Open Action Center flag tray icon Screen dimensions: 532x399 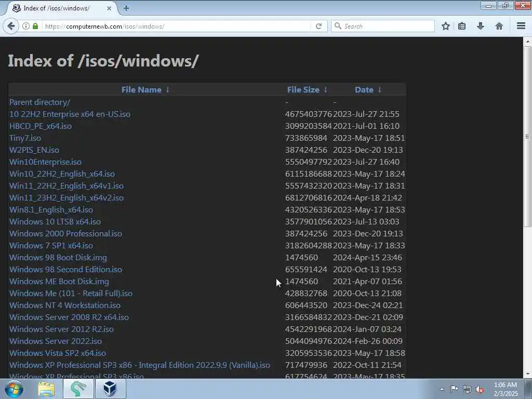454,389
